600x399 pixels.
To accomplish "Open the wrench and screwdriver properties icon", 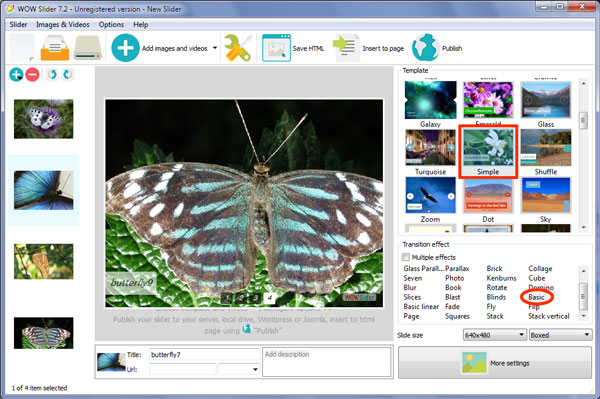I will point(238,48).
